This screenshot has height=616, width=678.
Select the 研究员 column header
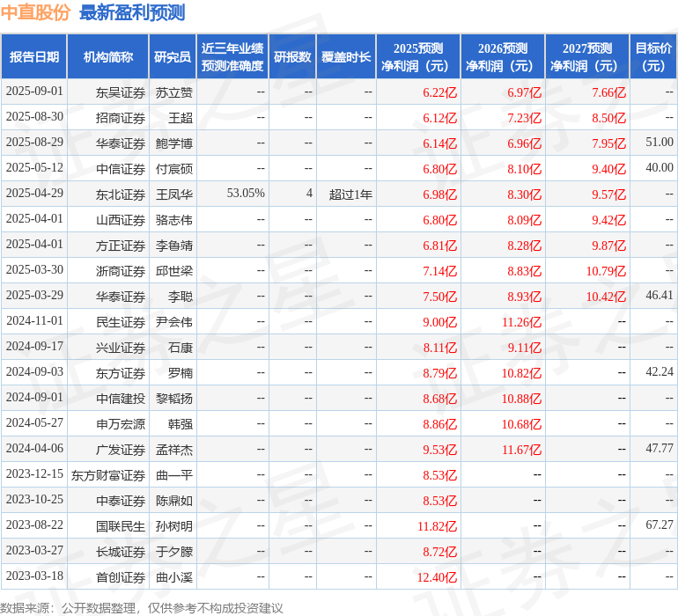pos(173,56)
